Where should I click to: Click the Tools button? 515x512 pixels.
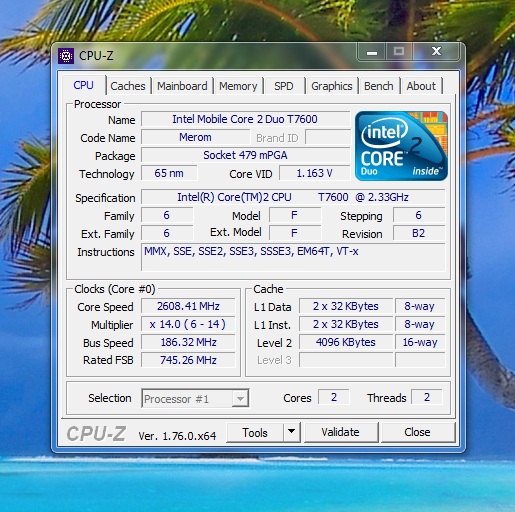click(255, 433)
